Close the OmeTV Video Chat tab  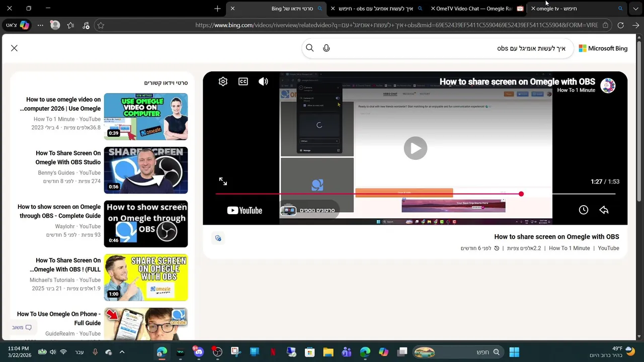[433, 9]
